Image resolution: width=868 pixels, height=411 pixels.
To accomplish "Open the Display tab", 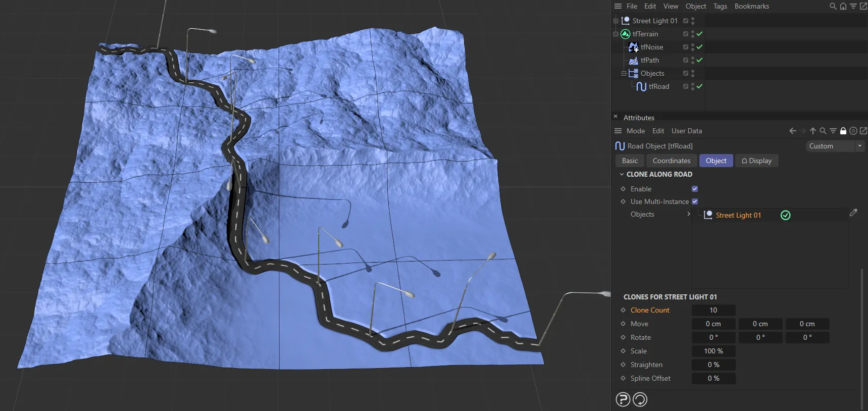I will [756, 161].
